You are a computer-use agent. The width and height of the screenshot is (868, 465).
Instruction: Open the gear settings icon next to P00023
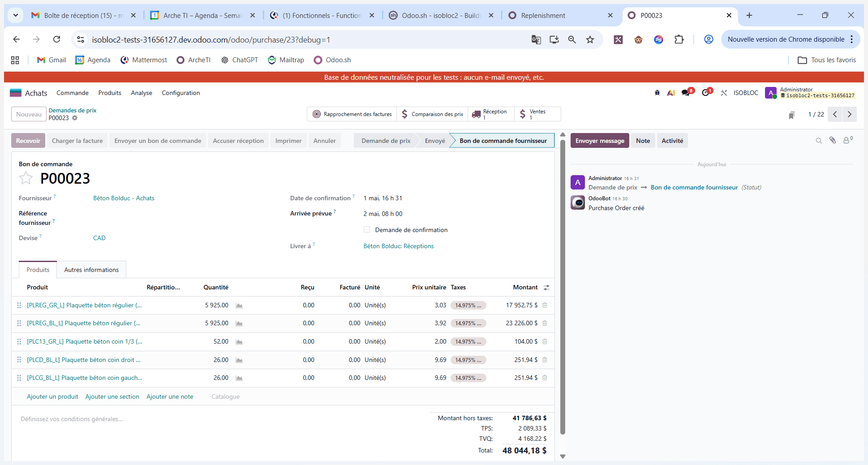point(75,118)
